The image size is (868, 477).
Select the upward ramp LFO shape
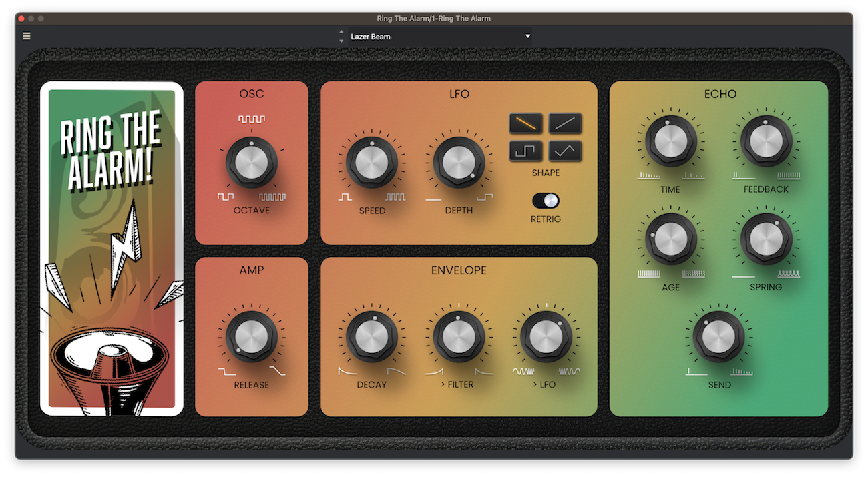(x=566, y=123)
